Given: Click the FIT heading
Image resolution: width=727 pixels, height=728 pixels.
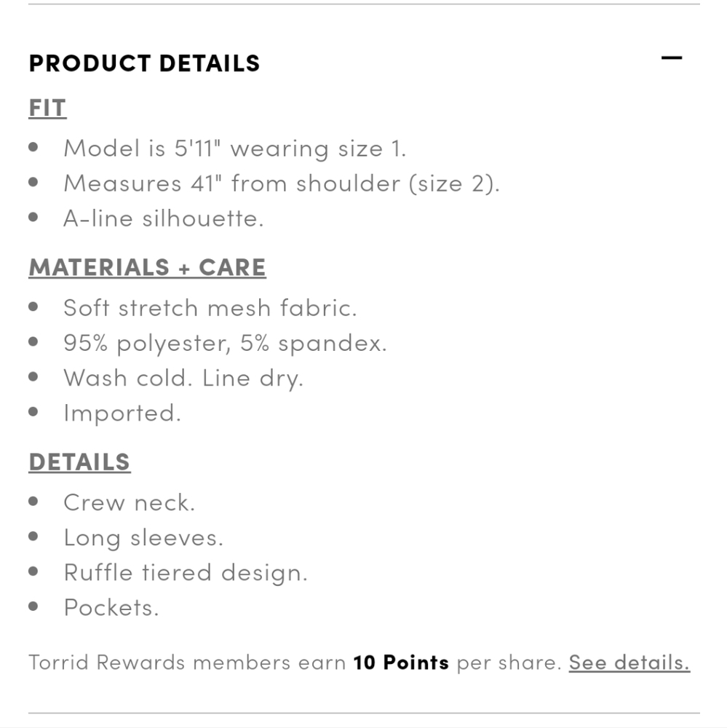Looking at the screenshot, I should (47, 108).
